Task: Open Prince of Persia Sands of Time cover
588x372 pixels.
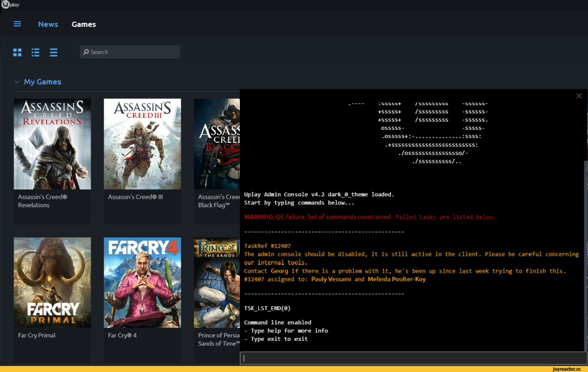Action: [x=217, y=283]
